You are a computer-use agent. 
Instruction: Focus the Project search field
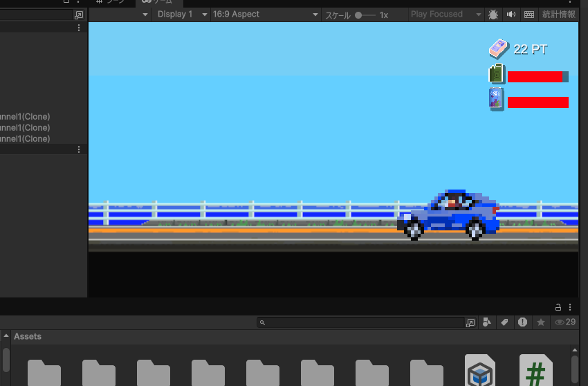point(360,322)
